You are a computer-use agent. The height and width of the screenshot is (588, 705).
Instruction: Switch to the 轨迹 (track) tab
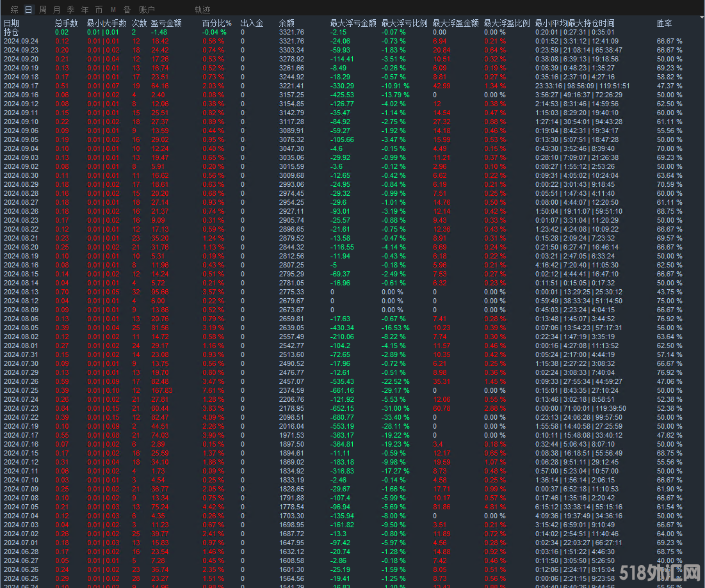[x=202, y=10]
